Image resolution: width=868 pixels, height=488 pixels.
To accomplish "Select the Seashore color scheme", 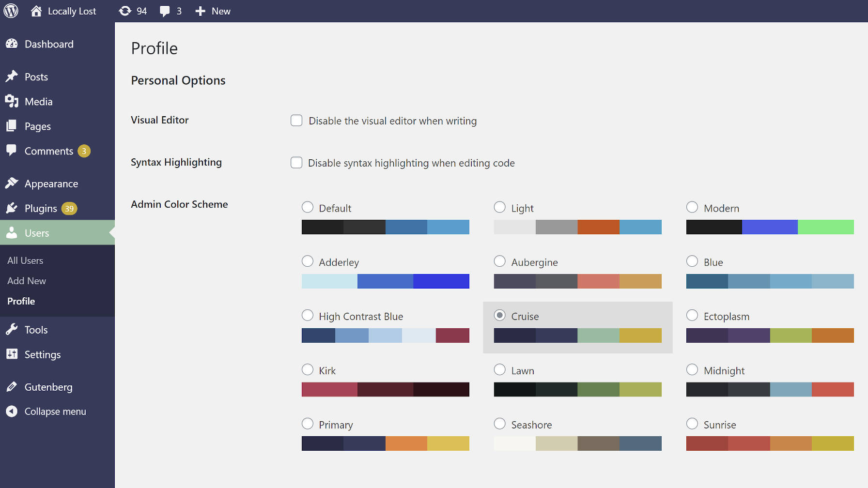I will point(499,424).
